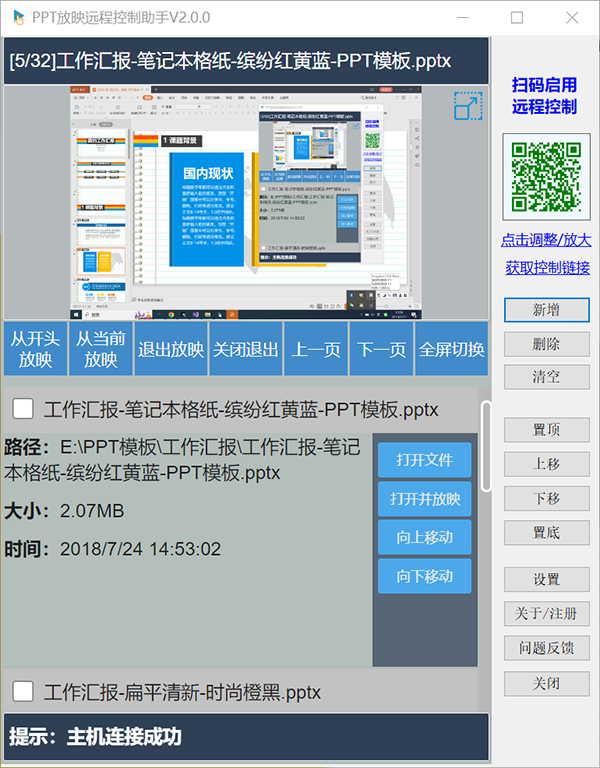
Task: Check the 笔记本格纸-缤纷红黄蓝 file checkbox
Action: 23,409
